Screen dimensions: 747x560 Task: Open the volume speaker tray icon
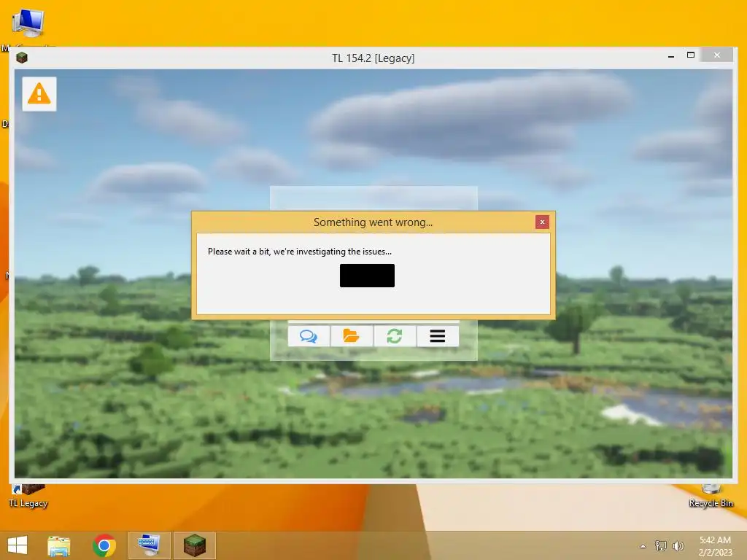678,546
